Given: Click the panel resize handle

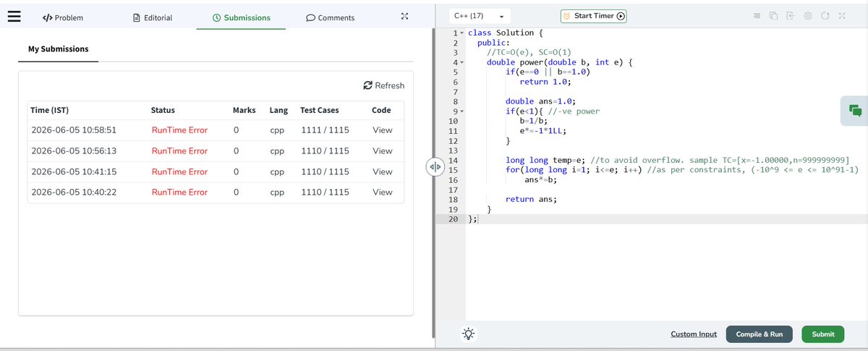Looking at the screenshot, I should [435, 167].
